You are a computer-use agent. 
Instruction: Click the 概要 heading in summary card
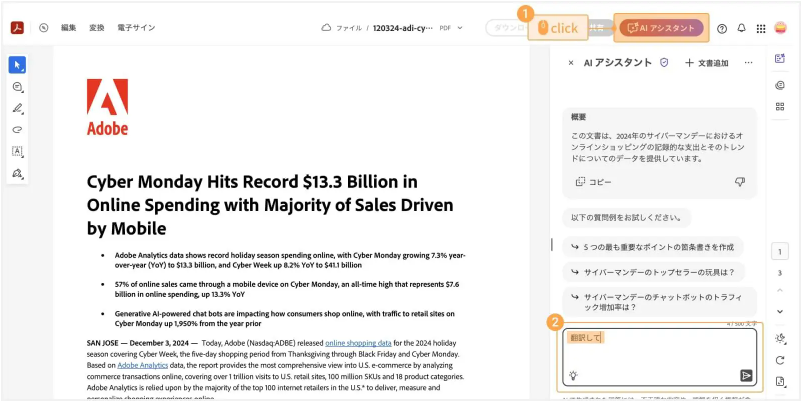click(579, 117)
